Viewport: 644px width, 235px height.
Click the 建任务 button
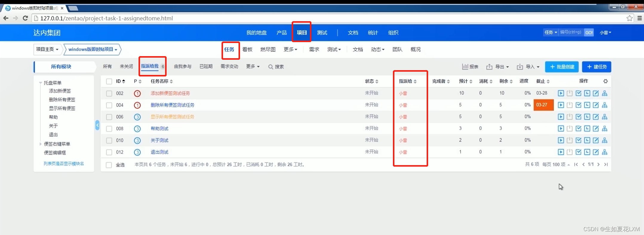(x=597, y=67)
